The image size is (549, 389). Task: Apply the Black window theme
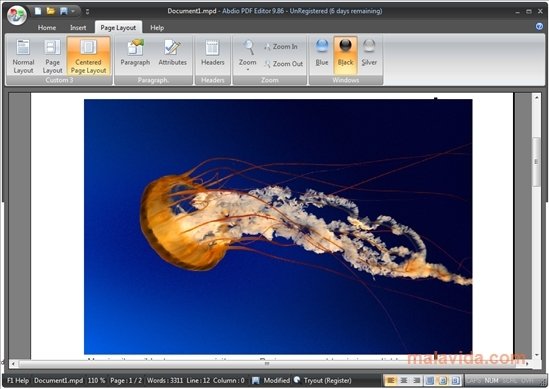point(345,55)
